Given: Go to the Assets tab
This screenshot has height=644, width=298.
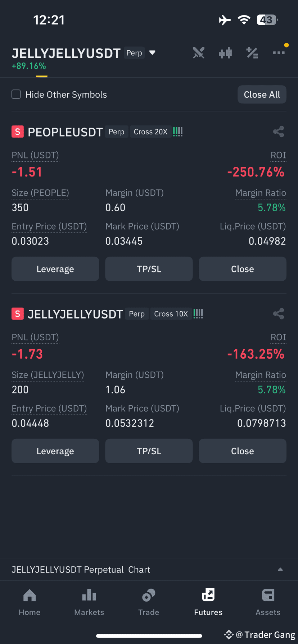Looking at the screenshot, I should 268,602.
